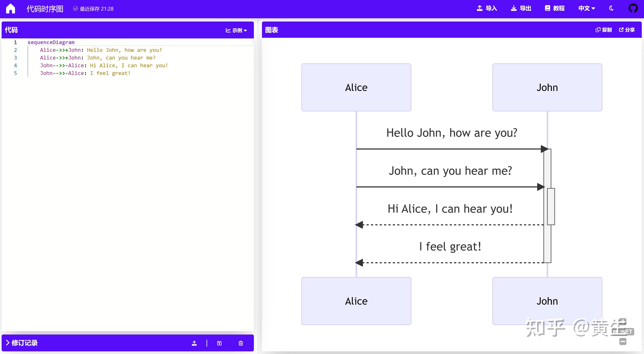This screenshot has width=644, height=354.
Task: Open the GitHub icon in the top right
Action: (x=633, y=8)
